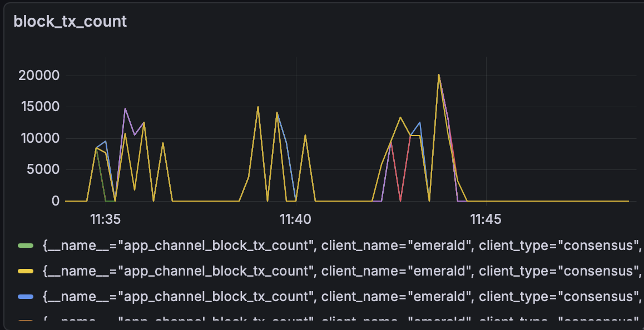Screen dimensions: 644x330
Task: Open the block_tx_count panel title menu
Action: 70,22
